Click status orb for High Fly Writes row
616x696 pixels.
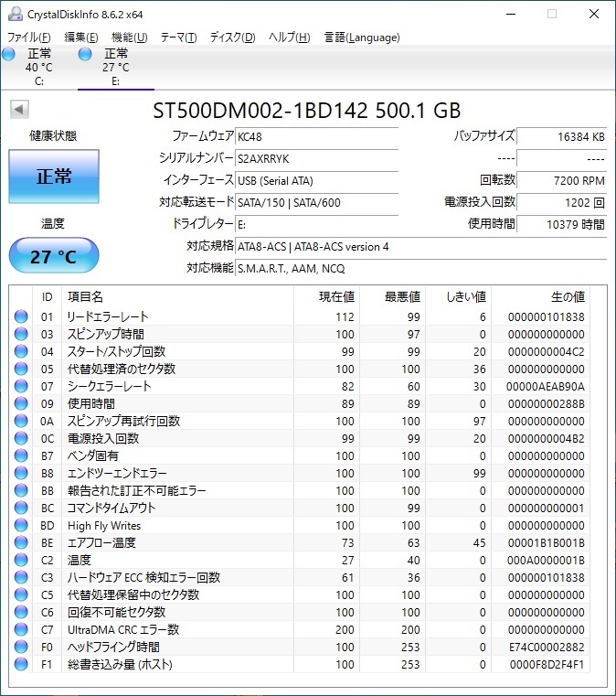point(21,525)
